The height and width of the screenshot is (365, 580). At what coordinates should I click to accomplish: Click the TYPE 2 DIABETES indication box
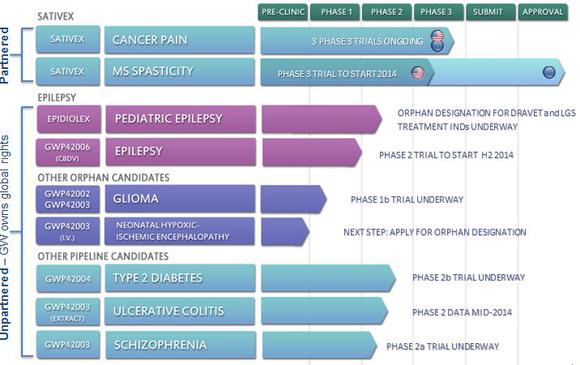[180, 278]
